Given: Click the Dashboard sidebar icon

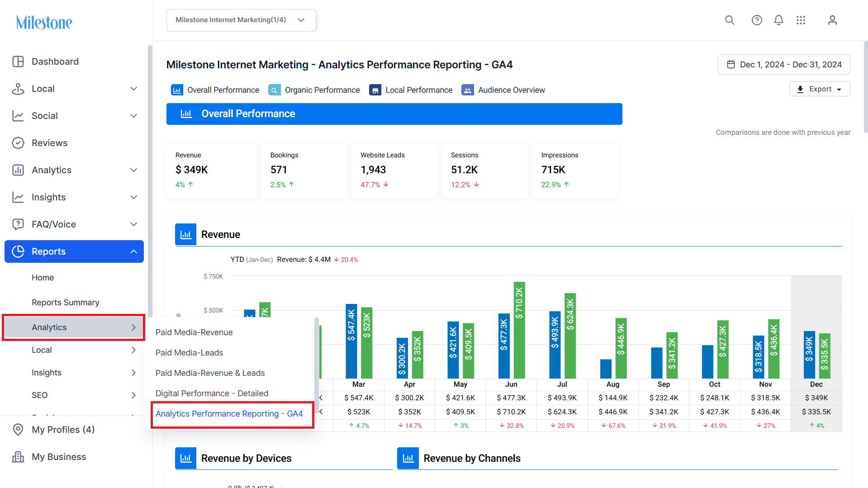Looking at the screenshot, I should [x=18, y=62].
